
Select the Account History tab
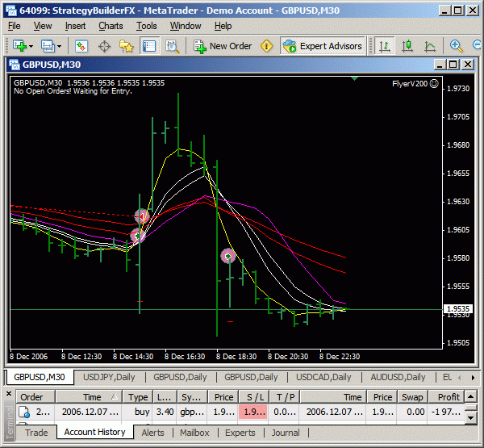tap(94, 432)
